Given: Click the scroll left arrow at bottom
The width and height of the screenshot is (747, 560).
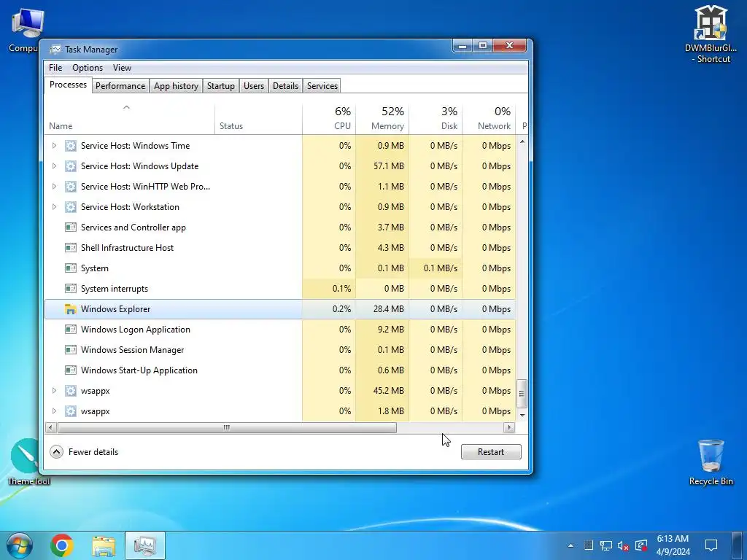Looking at the screenshot, I should [x=50, y=427].
